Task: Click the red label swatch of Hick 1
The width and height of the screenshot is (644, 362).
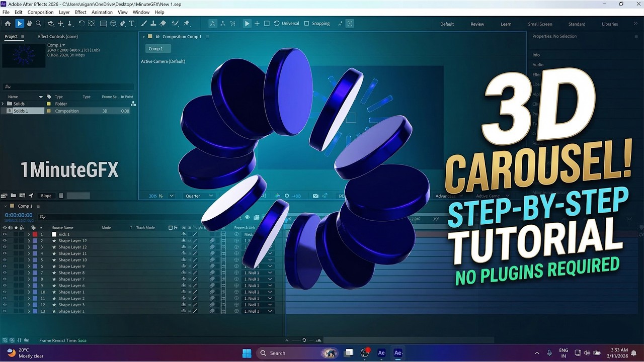Action: pyautogui.click(x=35, y=234)
